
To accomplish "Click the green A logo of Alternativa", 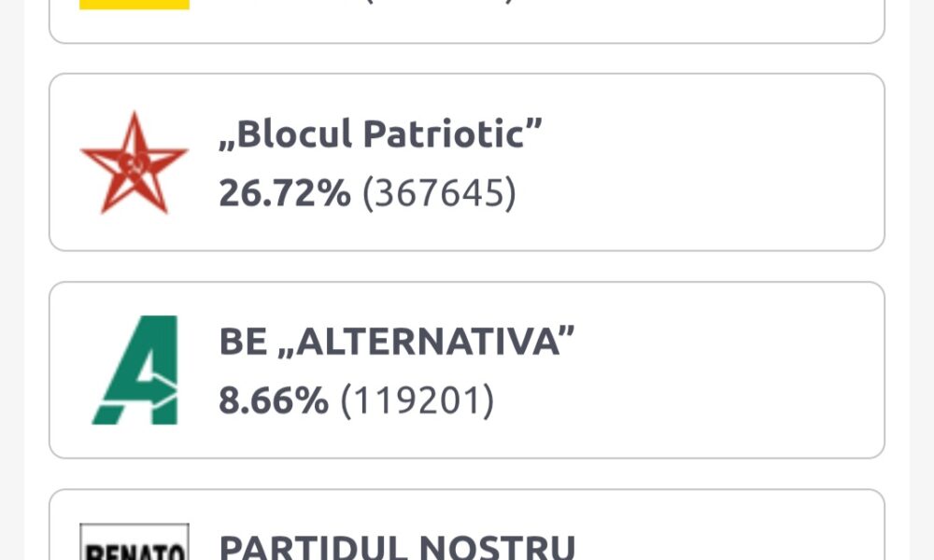I will (x=135, y=370).
